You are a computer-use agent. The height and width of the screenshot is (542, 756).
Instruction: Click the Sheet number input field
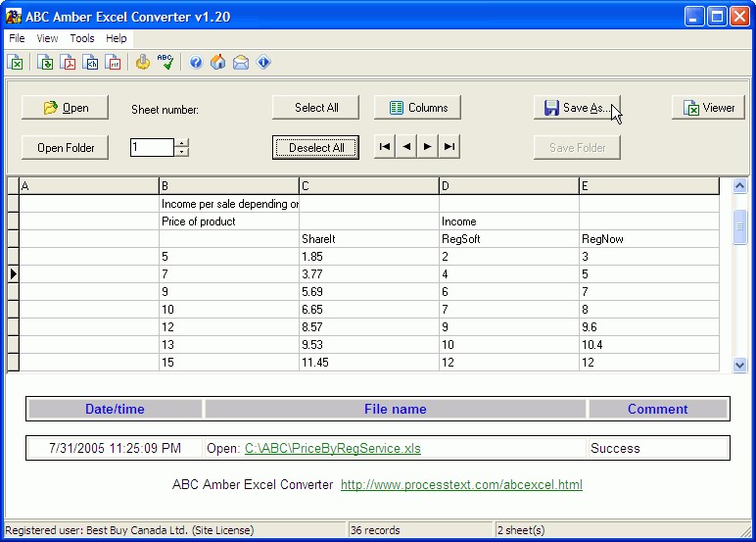pyautogui.click(x=152, y=147)
